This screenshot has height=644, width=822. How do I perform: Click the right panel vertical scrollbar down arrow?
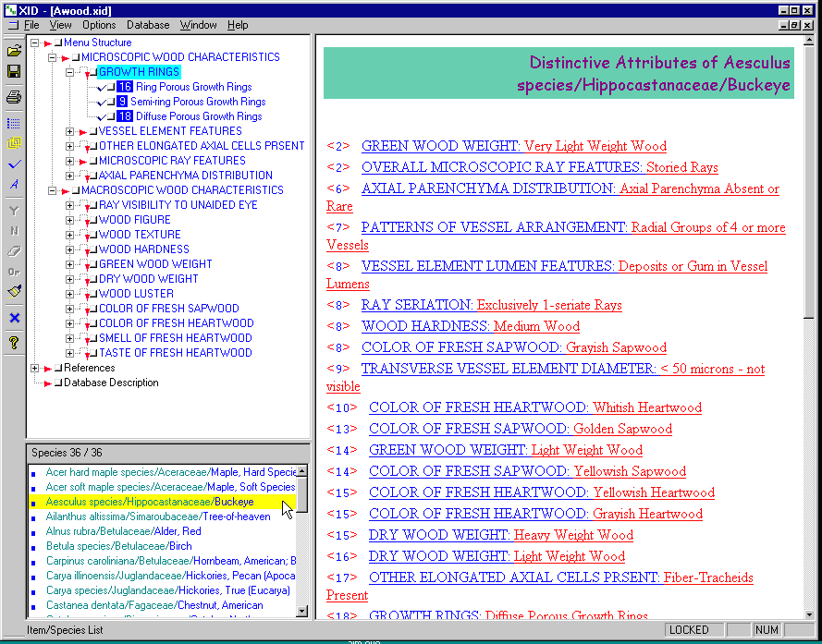click(x=810, y=613)
